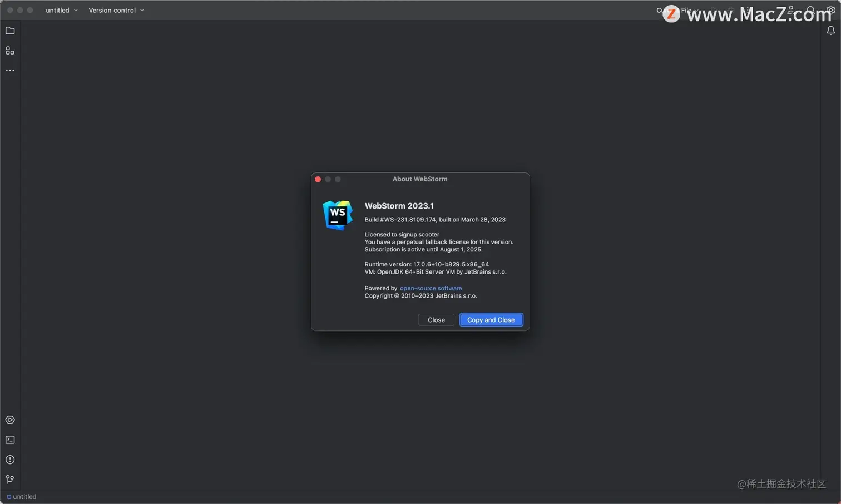Open the Problems tool window icon
This screenshot has height=504, width=841.
pos(10,459)
